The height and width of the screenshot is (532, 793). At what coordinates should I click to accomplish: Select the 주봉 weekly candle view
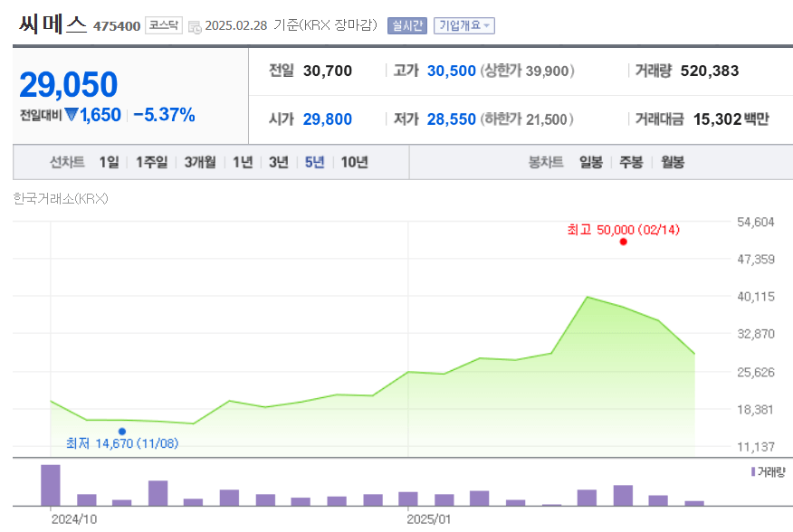click(631, 162)
